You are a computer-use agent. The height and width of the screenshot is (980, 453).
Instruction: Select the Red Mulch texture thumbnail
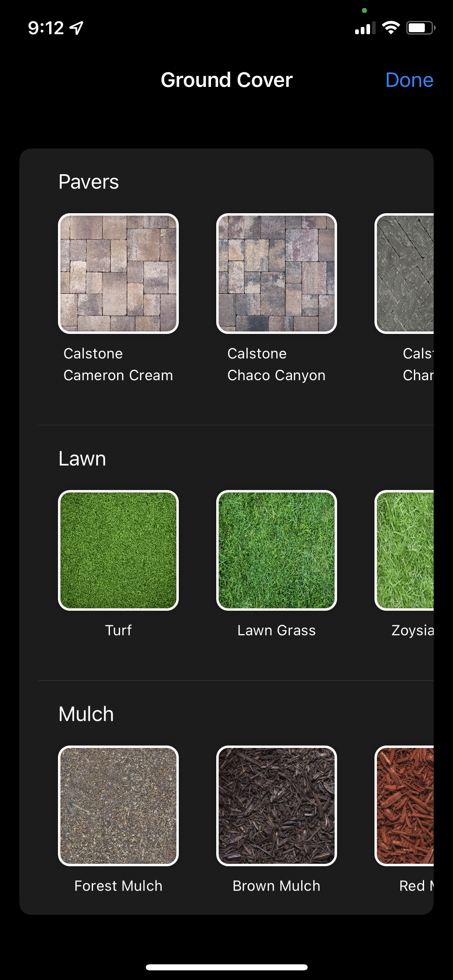tap(404, 806)
